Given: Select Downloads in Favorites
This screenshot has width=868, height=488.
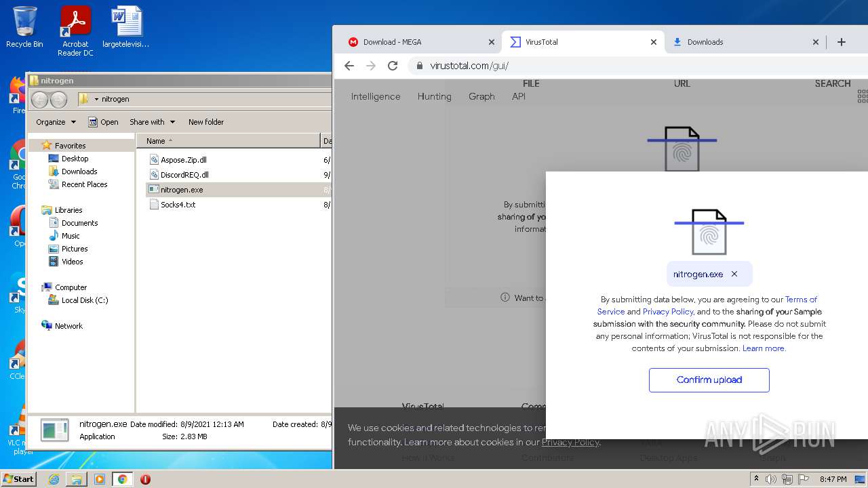Looking at the screenshot, I should click(79, 171).
